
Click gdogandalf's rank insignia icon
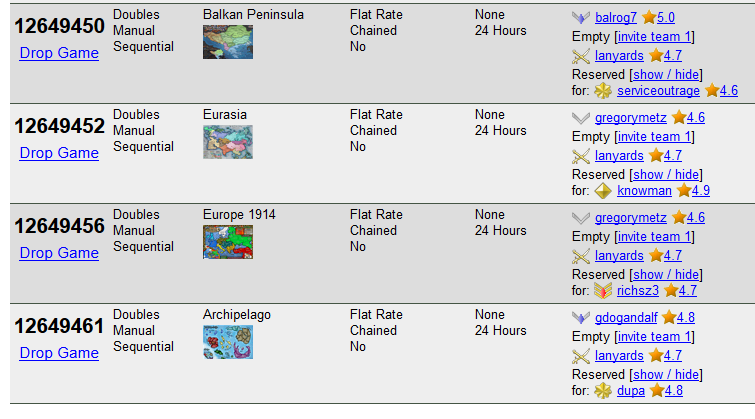[581, 318]
